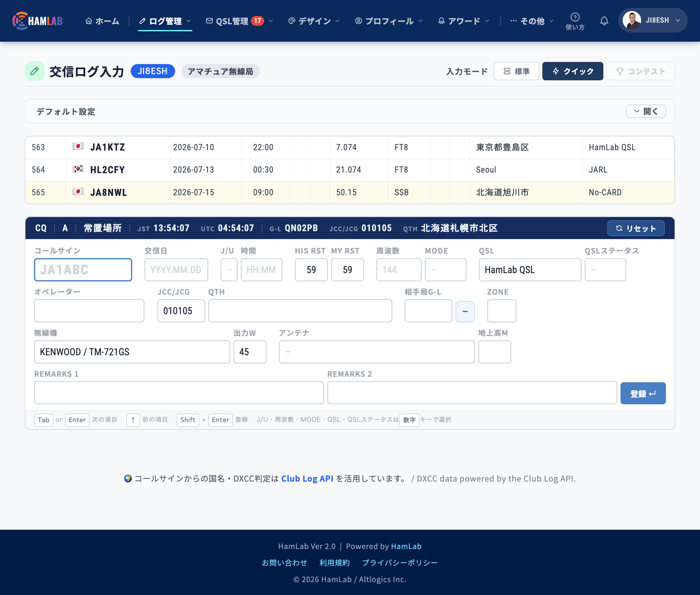700x595 pixels.
Task: Click the 交信日 date field
Action: [176, 269]
